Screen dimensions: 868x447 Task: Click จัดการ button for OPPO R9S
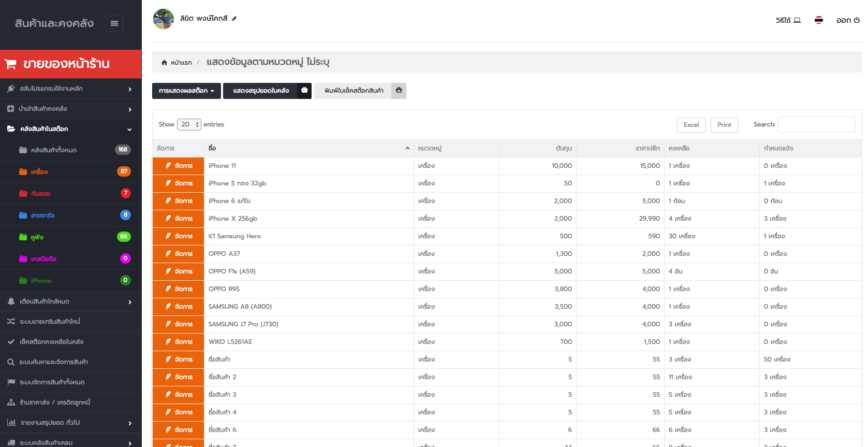pyautogui.click(x=179, y=289)
